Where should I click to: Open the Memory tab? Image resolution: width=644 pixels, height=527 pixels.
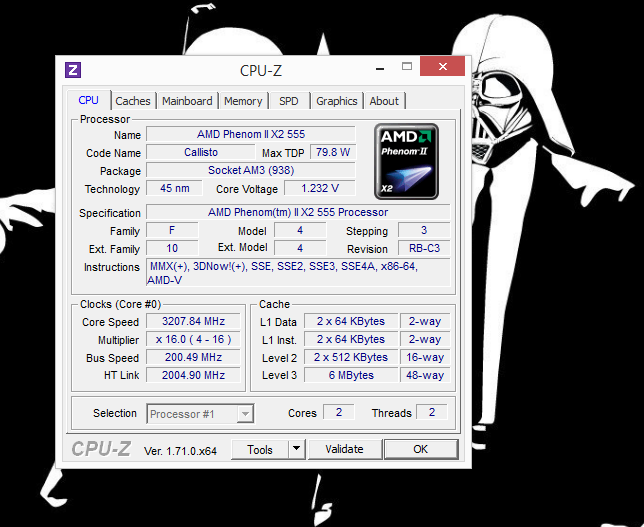[243, 101]
